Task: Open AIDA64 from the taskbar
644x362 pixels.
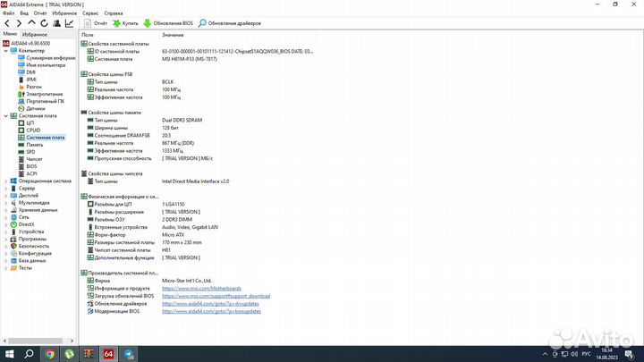Action: 108,354
